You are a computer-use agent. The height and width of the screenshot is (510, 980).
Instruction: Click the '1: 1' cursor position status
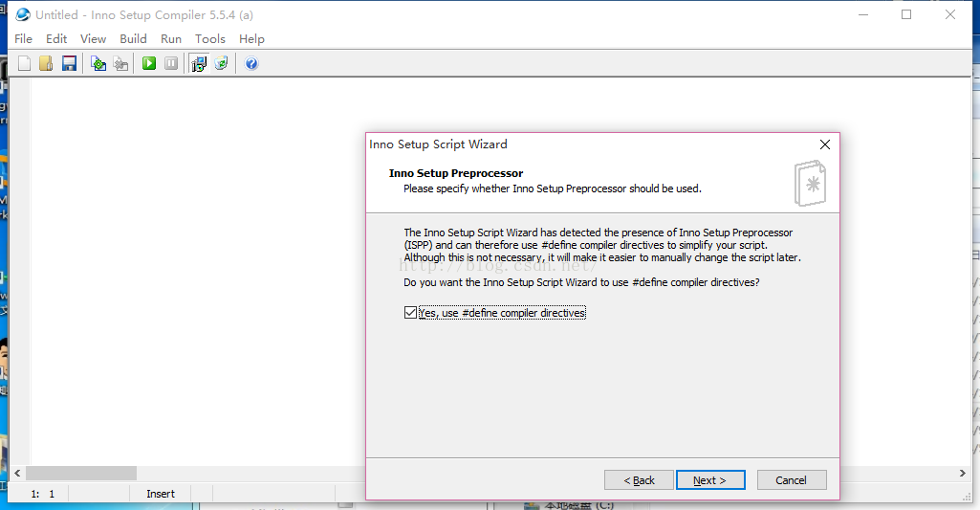point(43,494)
